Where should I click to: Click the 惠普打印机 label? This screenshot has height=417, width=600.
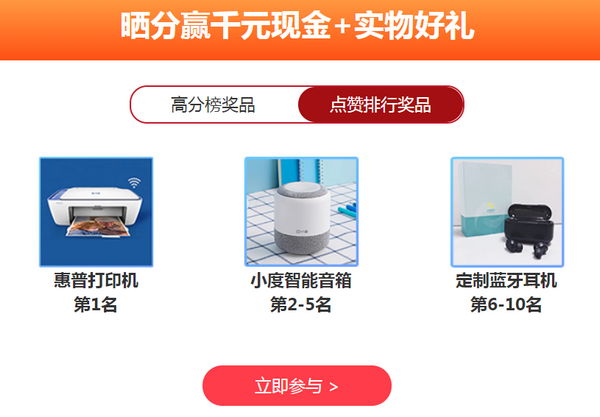coord(96,280)
